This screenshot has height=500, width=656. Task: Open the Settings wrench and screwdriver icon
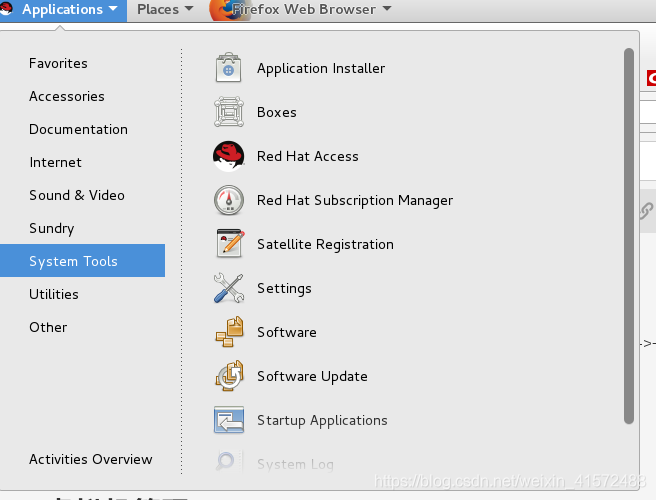coord(228,288)
